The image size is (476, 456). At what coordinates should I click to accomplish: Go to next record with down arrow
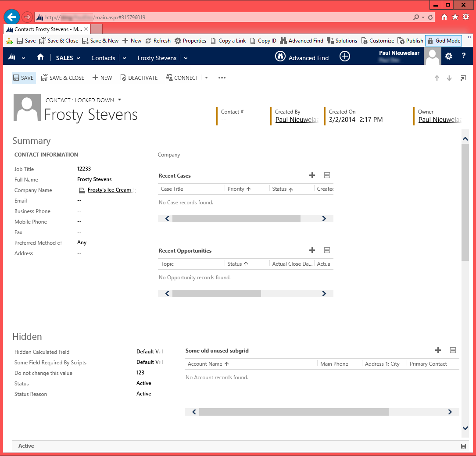pyautogui.click(x=449, y=78)
